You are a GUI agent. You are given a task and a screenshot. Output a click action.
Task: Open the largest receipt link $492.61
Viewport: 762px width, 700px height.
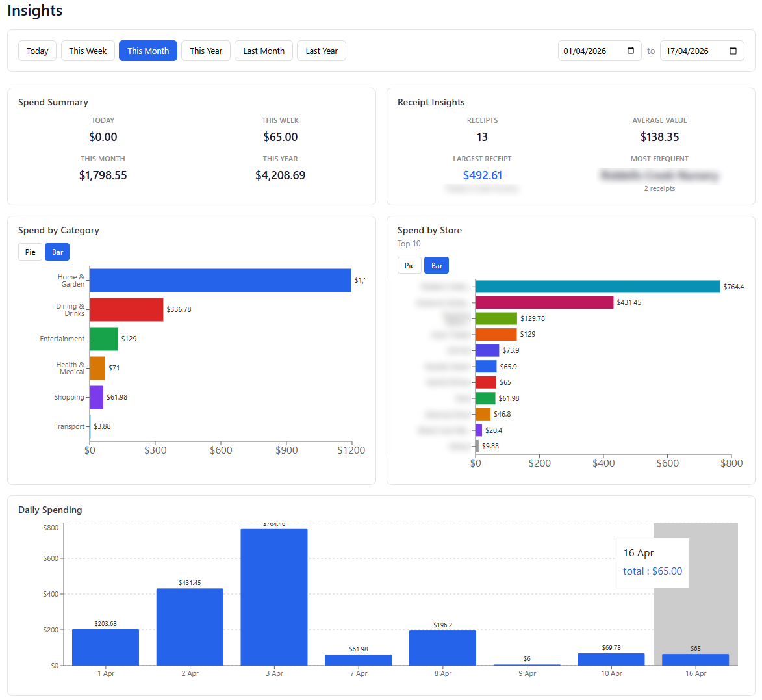coord(482,175)
